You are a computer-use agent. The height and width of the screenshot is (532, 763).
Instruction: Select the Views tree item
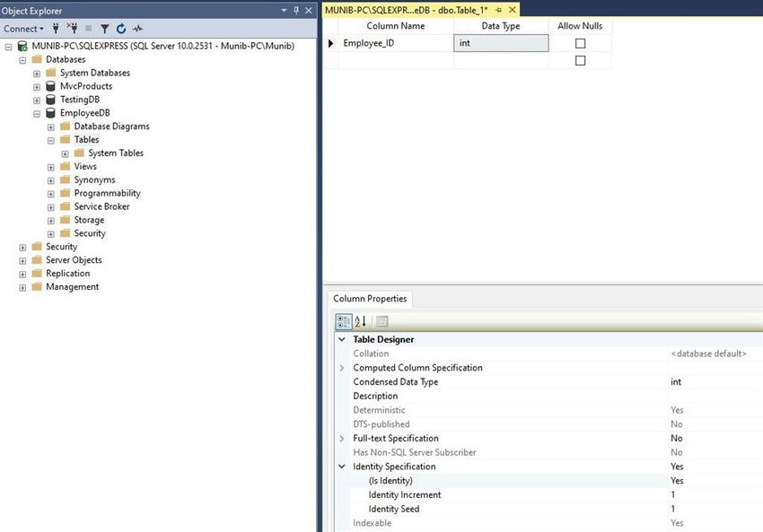85,166
